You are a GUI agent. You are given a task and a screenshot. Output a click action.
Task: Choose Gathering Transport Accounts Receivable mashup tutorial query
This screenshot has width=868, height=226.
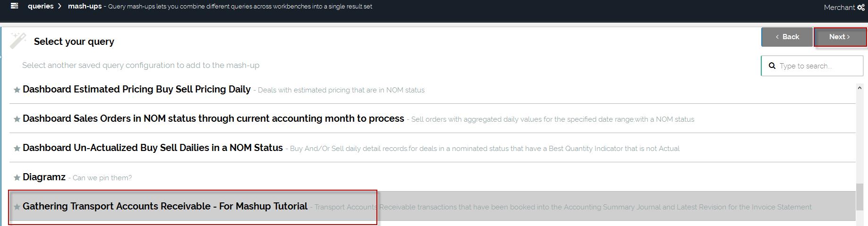point(165,207)
